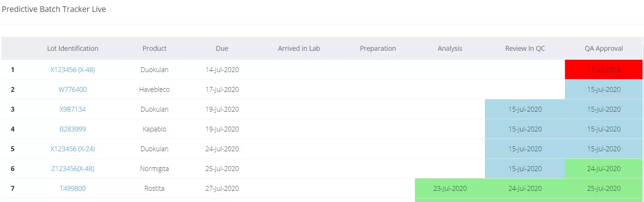Viewport: 644px width, 202px height.
Task: Select Review In QC cell for lot B283999
Action: 525,129
